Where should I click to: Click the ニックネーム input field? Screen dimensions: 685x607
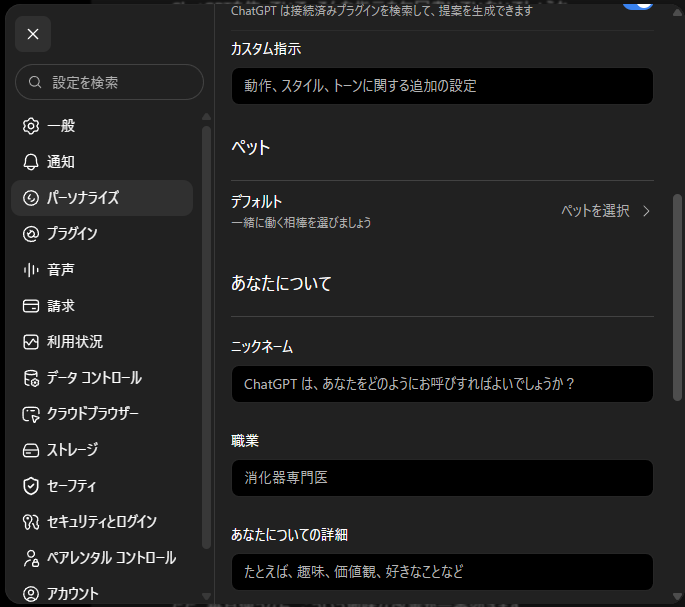tap(442, 384)
